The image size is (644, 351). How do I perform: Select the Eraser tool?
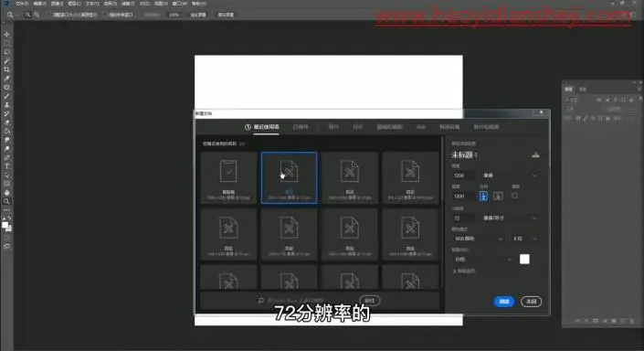[x=6, y=122]
